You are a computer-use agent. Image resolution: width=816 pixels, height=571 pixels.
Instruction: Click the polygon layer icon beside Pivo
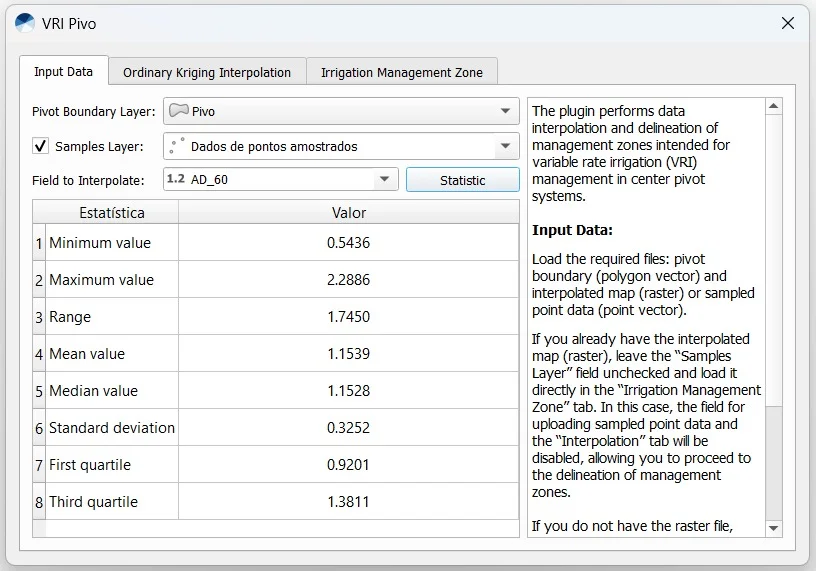178,110
